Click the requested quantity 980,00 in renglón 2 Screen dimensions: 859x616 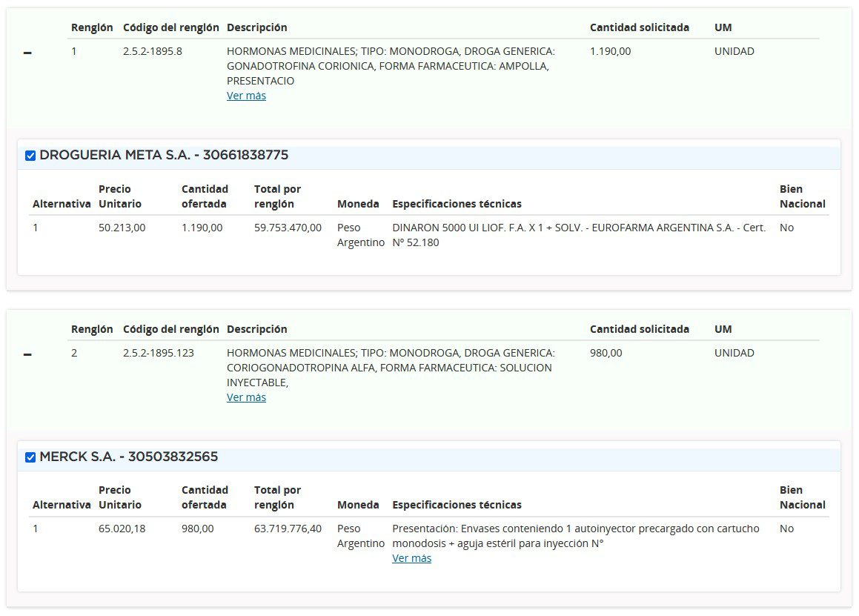click(606, 353)
